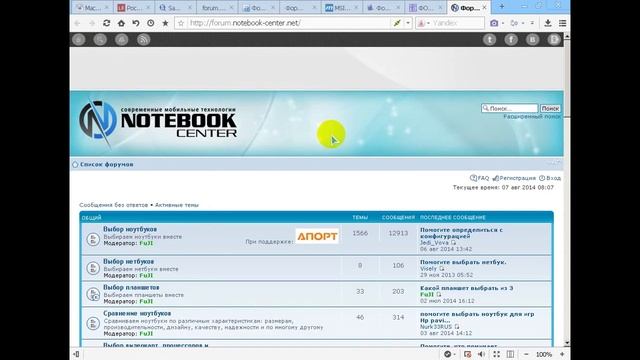The width and height of the screenshot is (640, 360).
Task: Open the VK 'B' social icon
Action: pos(532,40)
